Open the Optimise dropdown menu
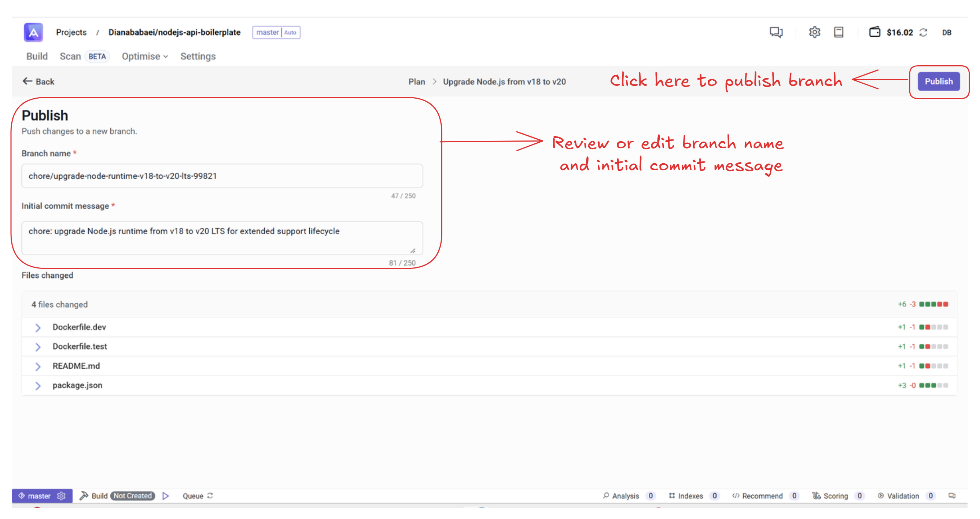980x519 pixels. tap(144, 56)
